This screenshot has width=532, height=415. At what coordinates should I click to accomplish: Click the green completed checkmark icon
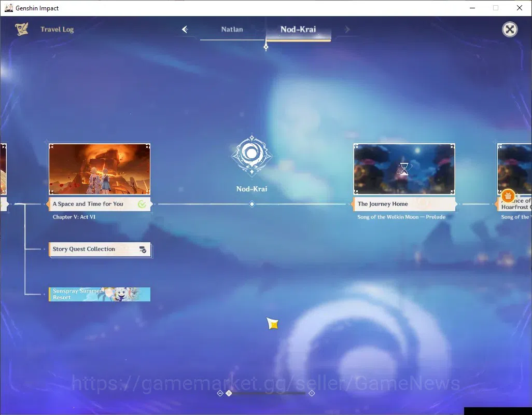pyautogui.click(x=142, y=204)
